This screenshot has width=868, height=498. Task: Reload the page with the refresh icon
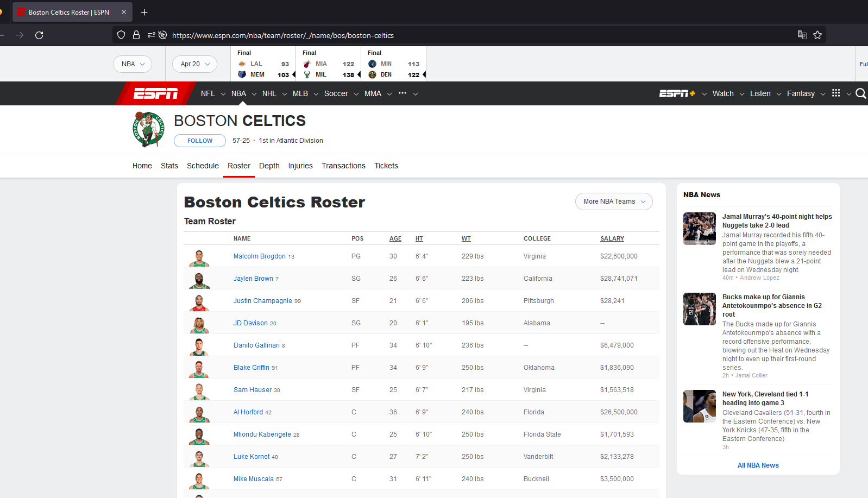(x=39, y=35)
